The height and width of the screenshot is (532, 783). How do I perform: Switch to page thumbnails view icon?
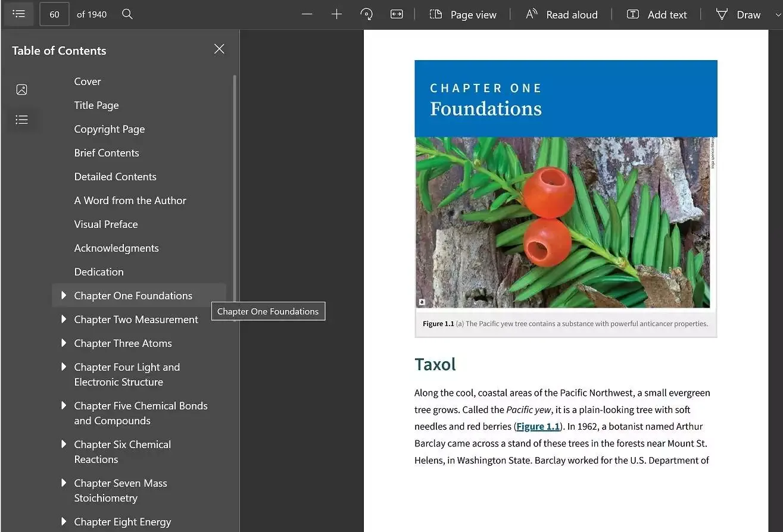click(x=22, y=90)
